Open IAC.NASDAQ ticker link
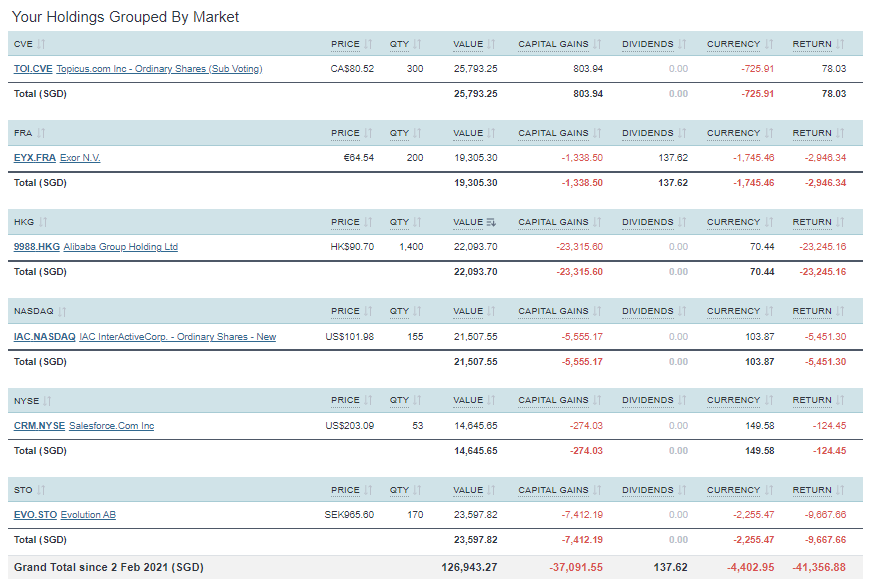The height and width of the screenshot is (580, 871). [x=44, y=337]
